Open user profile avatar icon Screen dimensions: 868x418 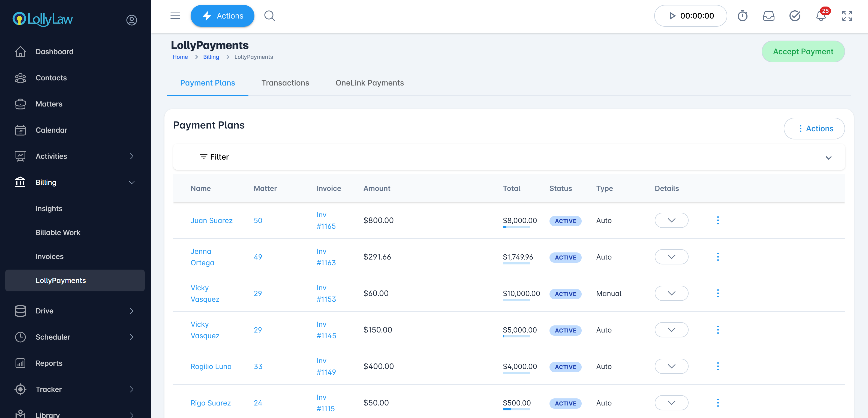point(131,20)
